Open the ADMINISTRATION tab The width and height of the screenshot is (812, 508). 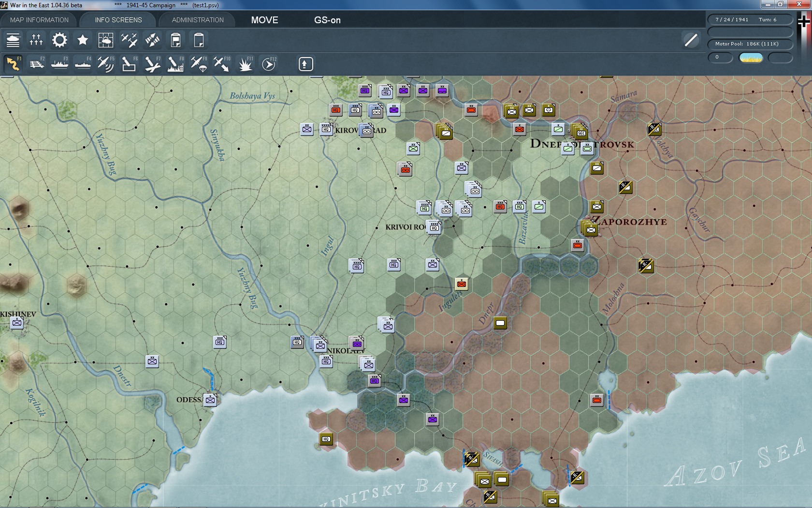[198, 20]
